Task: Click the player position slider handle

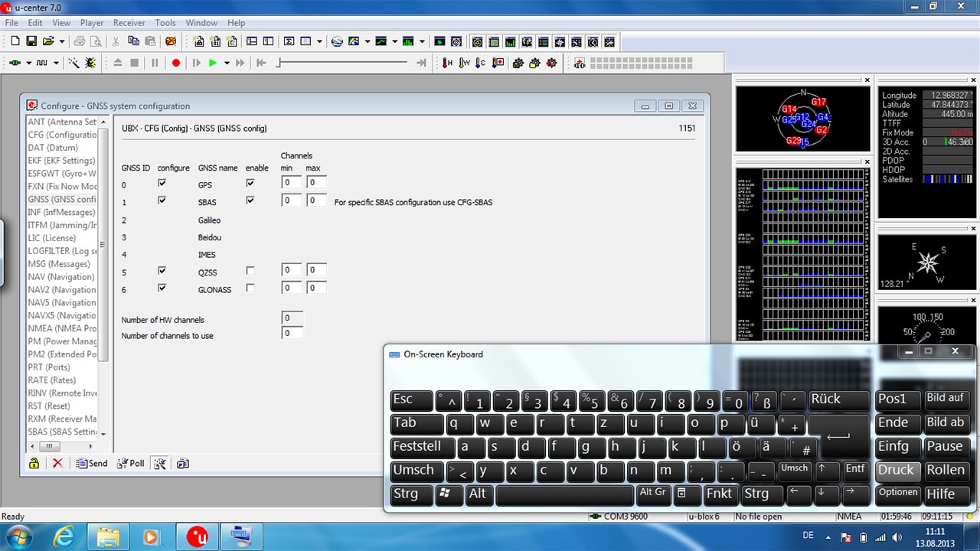Action: (x=279, y=63)
